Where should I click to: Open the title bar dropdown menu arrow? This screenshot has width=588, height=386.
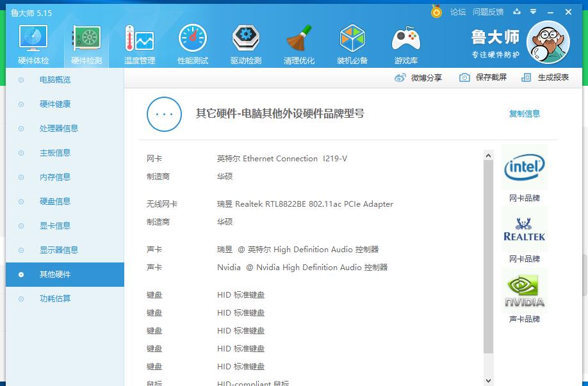tap(532, 12)
